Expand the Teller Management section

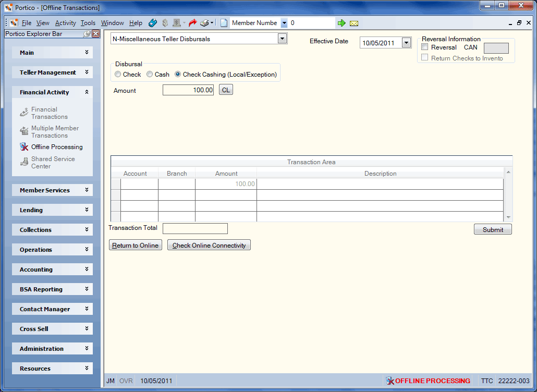[x=53, y=72]
